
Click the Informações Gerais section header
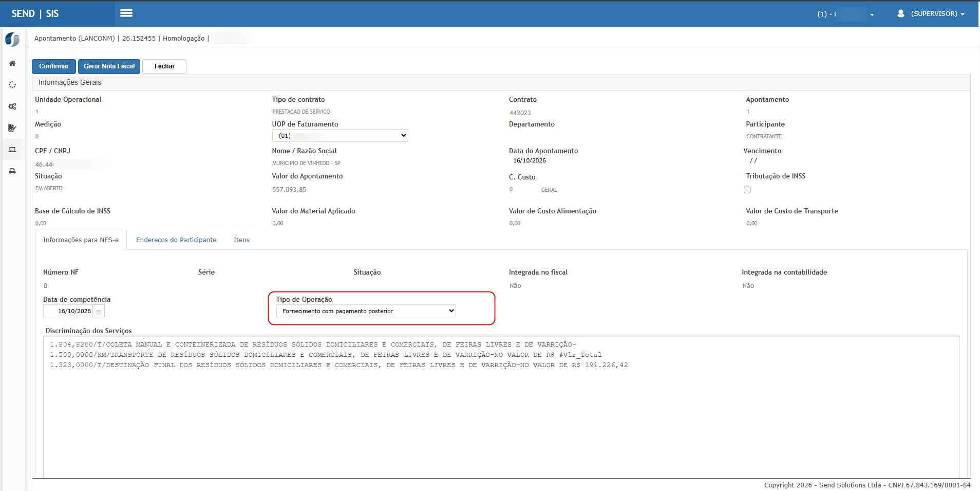pyautogui.click(x=501, y=82)
